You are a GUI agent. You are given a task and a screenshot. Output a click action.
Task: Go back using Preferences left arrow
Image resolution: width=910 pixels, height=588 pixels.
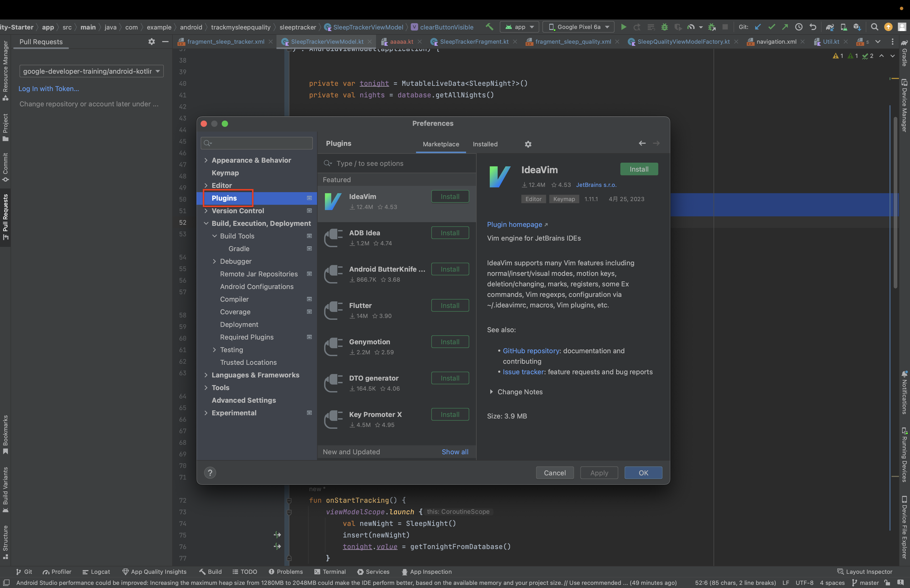pyautogui.click(x=642, y=143)
